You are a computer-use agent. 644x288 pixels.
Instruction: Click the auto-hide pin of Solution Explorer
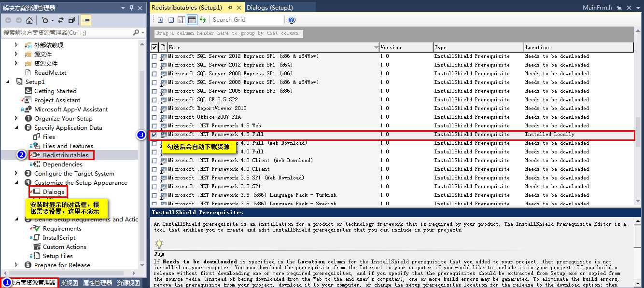coord(131,8)
